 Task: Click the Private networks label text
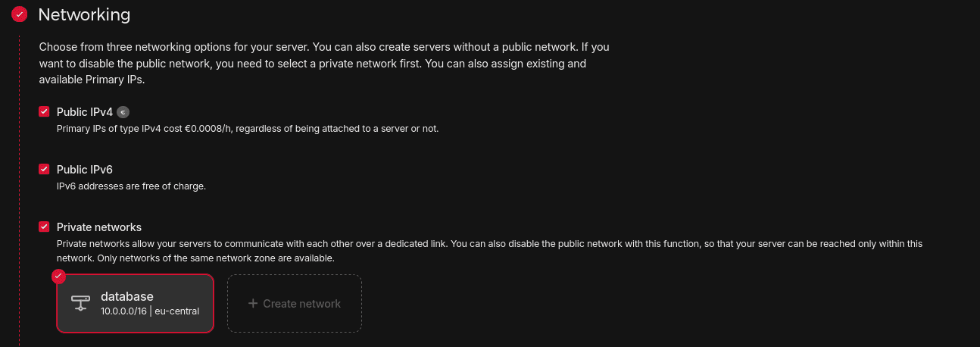click(99, 227)
